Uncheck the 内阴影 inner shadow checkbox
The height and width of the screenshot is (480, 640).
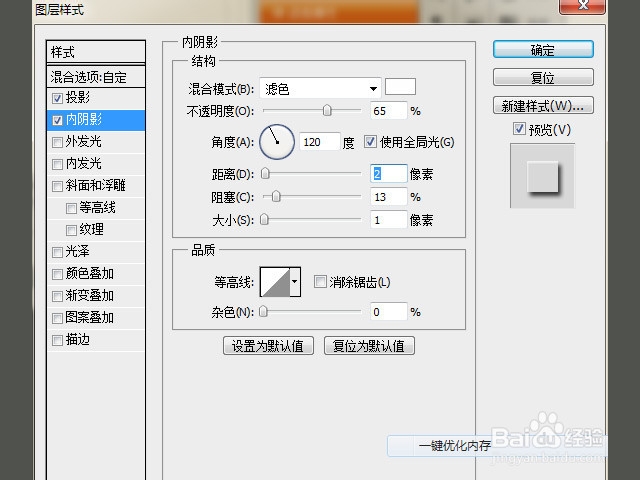point(57,120)
